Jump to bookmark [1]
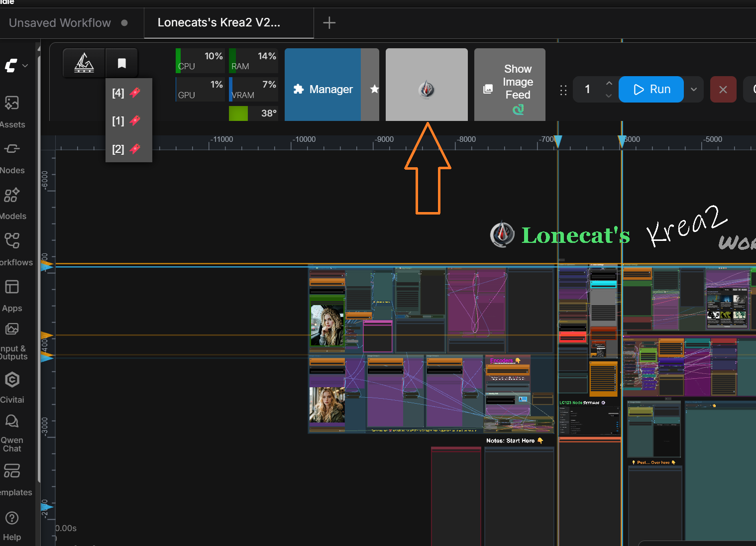 click(x=126, y=121)
